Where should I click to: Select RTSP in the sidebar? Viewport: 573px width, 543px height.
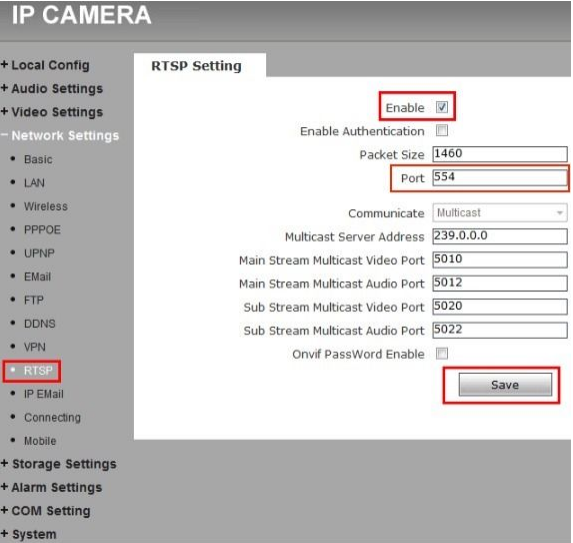[x=38, y=371]
